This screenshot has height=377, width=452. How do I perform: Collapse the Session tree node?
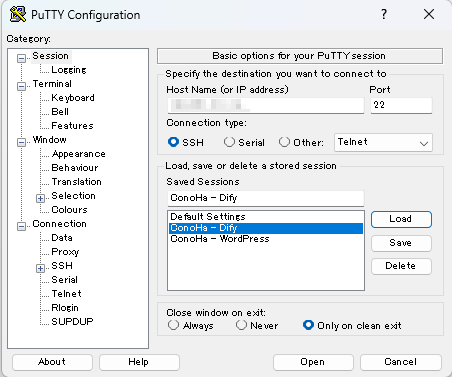pyautogui.click(x=21, y=58)
